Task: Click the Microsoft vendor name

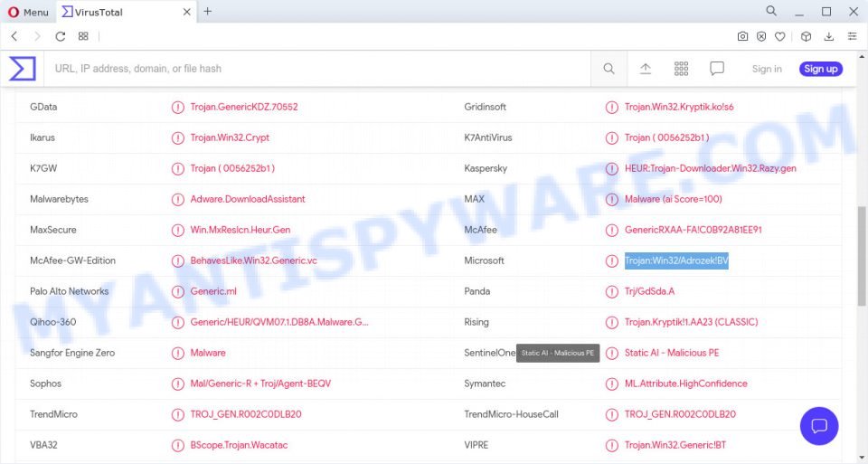Action: (485, 260)
